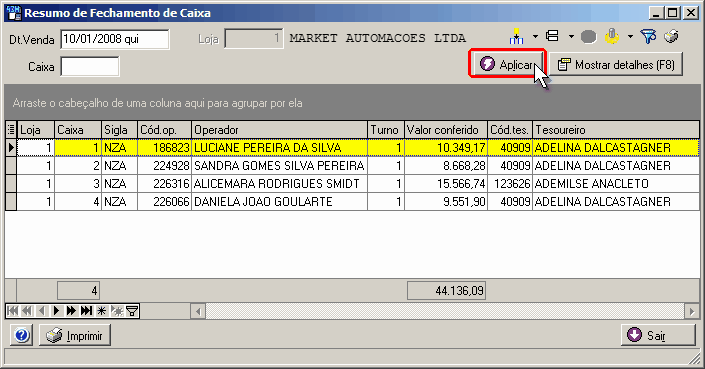Click the record count 4 footer cell
This screenshot has width=705, height=369.
pyautogui.click(x=78, y=291)
